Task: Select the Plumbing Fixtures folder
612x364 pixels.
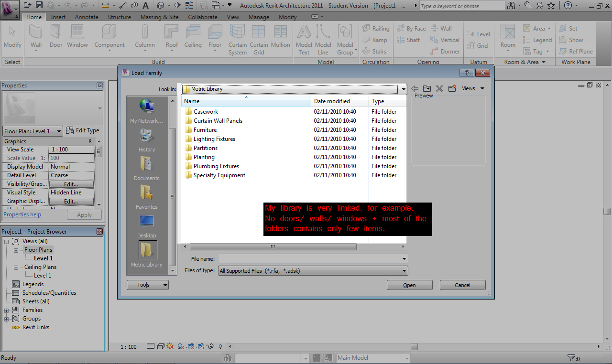Action: pyautogui.click(x=212, y=166)
